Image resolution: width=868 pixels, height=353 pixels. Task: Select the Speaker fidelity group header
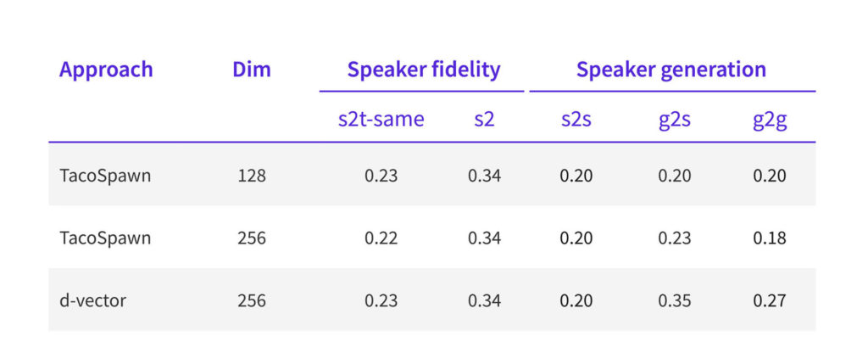[x=424, y=70]
